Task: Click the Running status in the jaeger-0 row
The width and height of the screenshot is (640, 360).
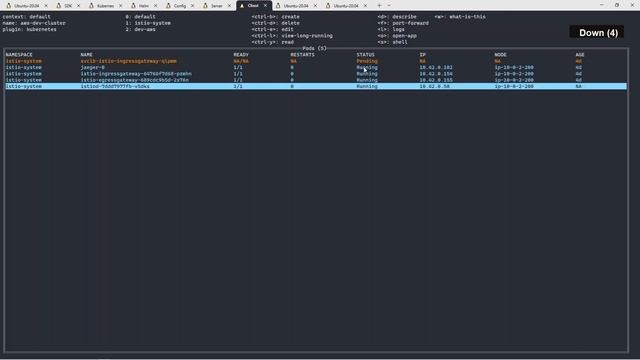Action: click(367, 67)
